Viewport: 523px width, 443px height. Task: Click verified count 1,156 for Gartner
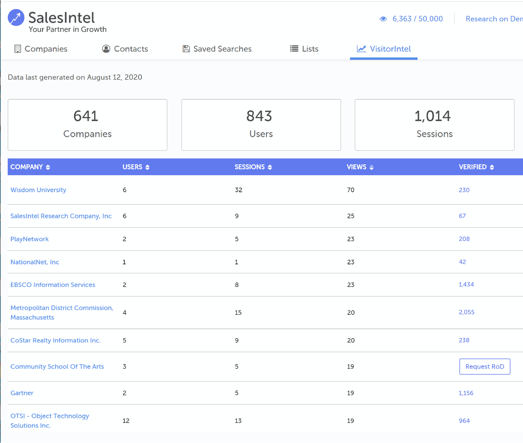coord(466,393)
